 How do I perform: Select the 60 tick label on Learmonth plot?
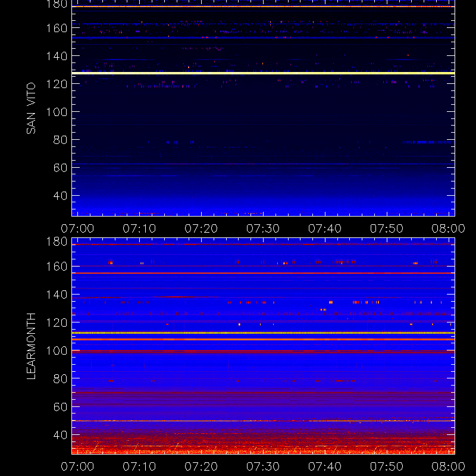(60, 407)
